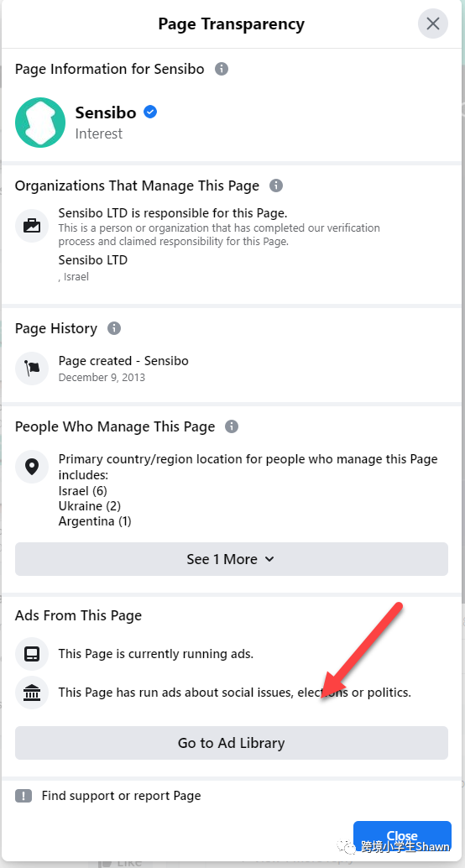Expand See 1 More countries
The height and width of the screenshot is (868, 465).
(232, 559)
